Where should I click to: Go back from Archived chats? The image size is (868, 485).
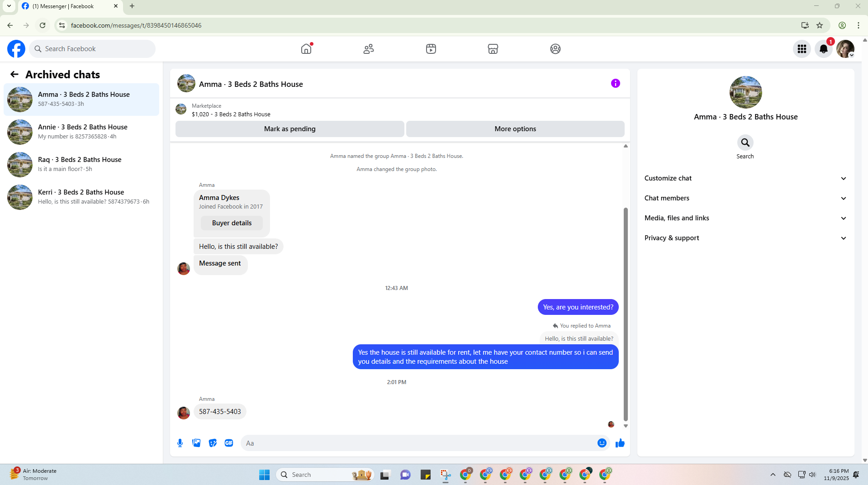14,74
